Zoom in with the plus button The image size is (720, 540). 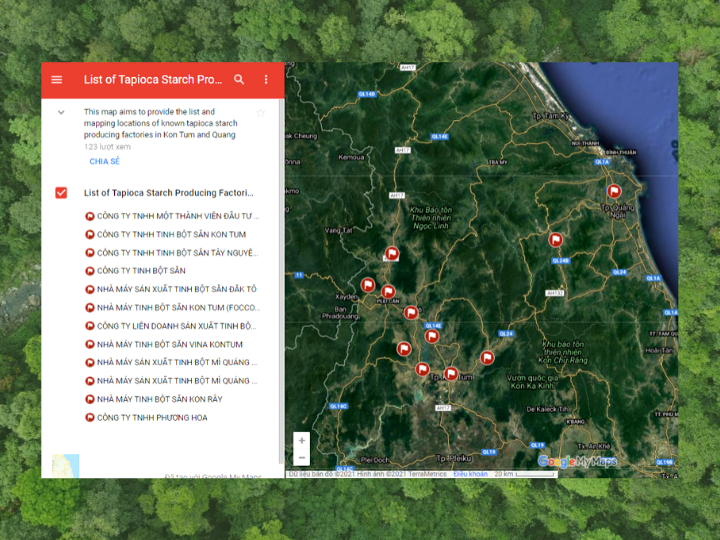[x=302, y=441]
